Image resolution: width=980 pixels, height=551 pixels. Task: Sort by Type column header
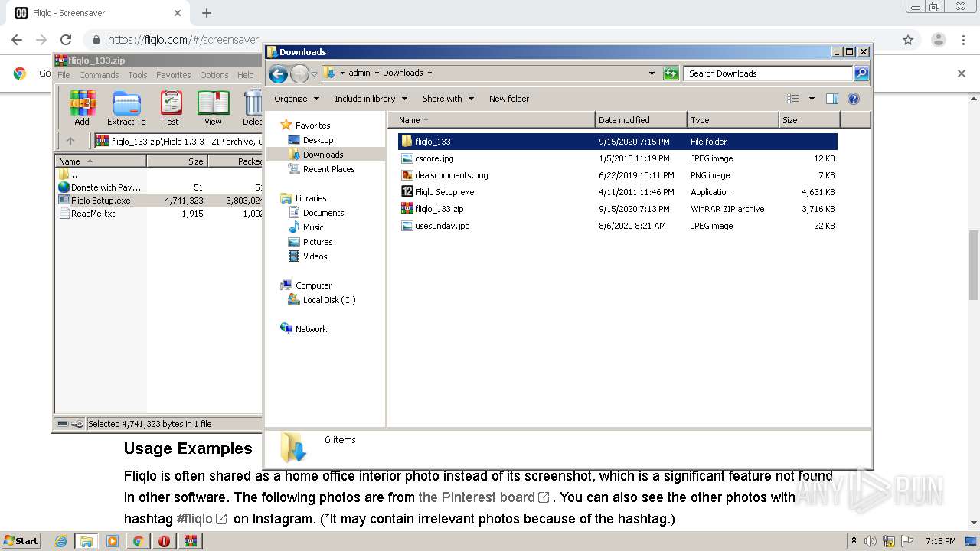pyautogui.click(x=733, y=120)
